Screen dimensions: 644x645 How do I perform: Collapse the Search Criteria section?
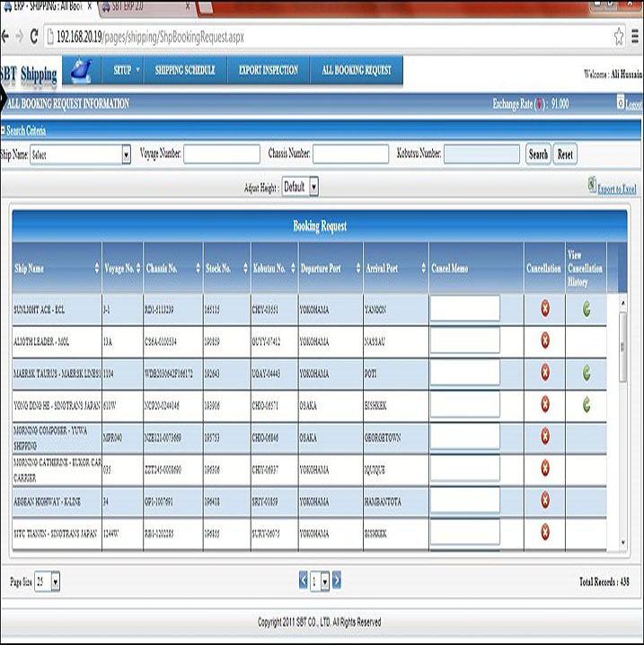pyautogui.click(x=4, y=130)
